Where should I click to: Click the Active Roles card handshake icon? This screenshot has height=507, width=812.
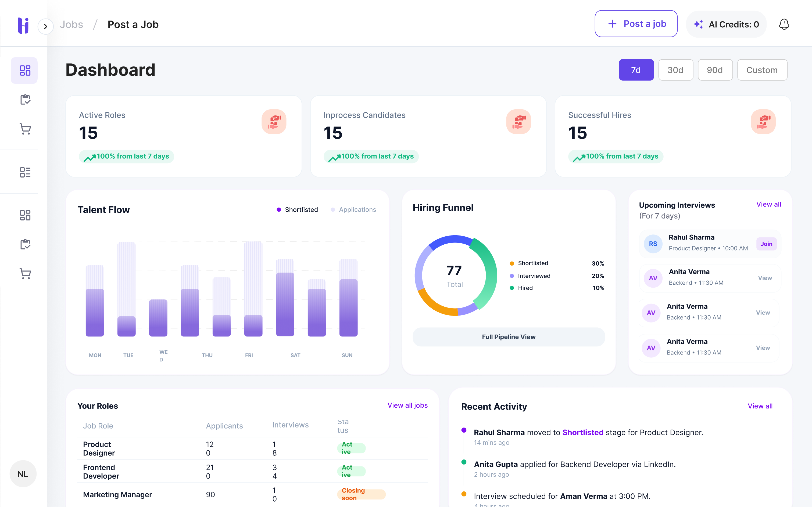coord(274,122)
